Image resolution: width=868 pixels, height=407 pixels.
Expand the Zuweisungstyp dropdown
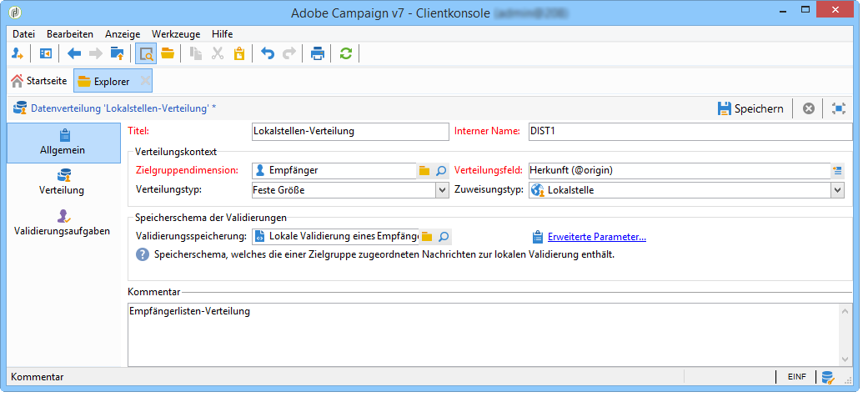tap(837, 190)
